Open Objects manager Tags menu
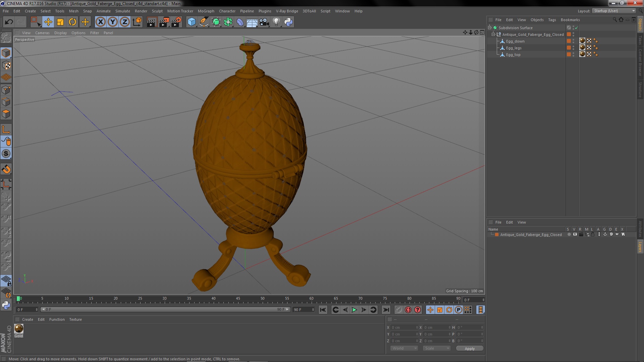Viewport: 644px width, 362px height. point(552,20)
